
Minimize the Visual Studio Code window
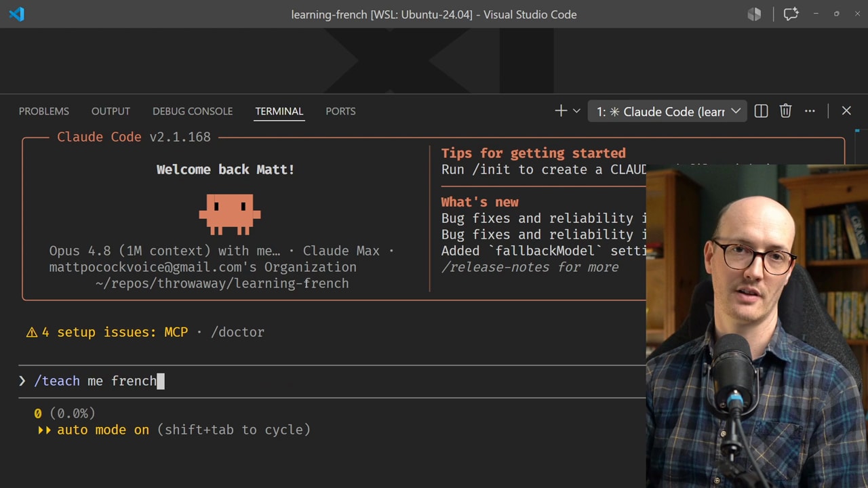pos(816,14)
